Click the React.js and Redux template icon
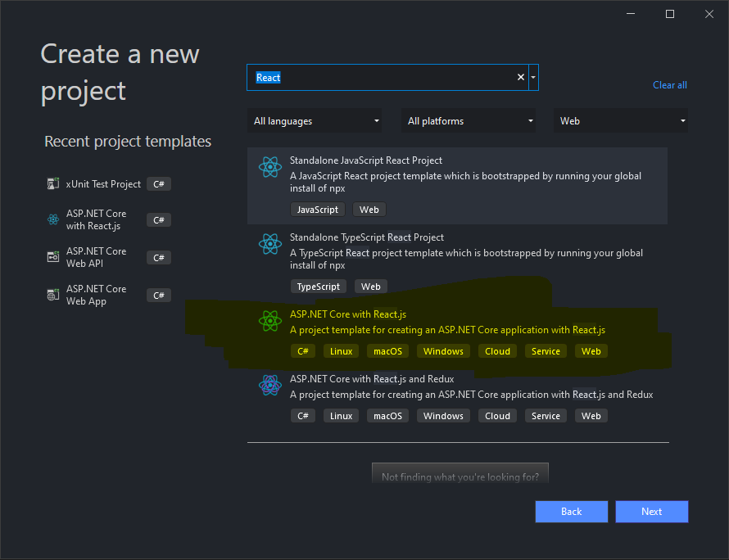Image resolution: width=729 pixels, height=560 pixels. pyautogui.click(x=270, y=385)
